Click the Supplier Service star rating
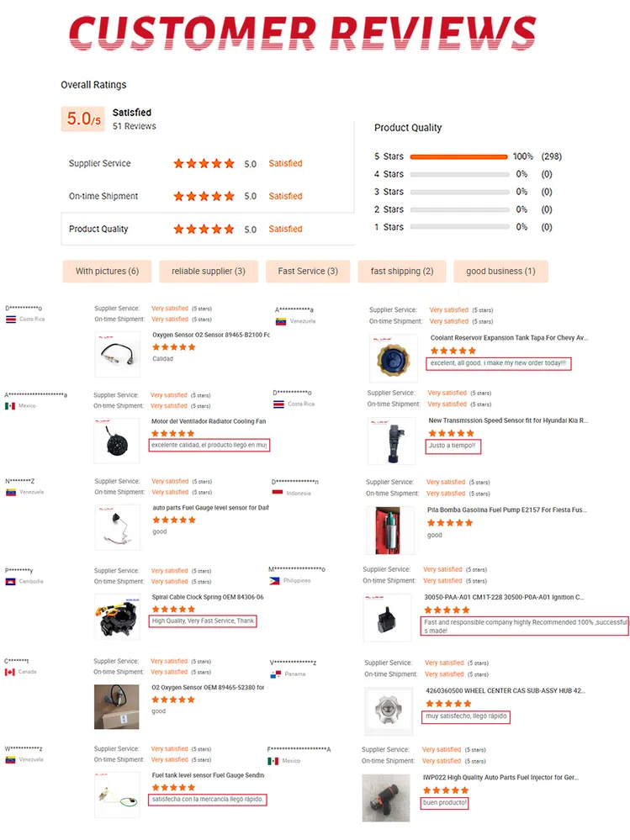Screen dimensions: 630x840 pos(204,163)
